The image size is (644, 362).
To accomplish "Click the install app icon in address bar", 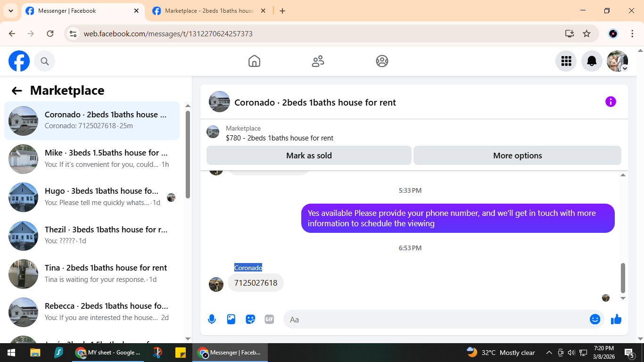I will 570,33.
